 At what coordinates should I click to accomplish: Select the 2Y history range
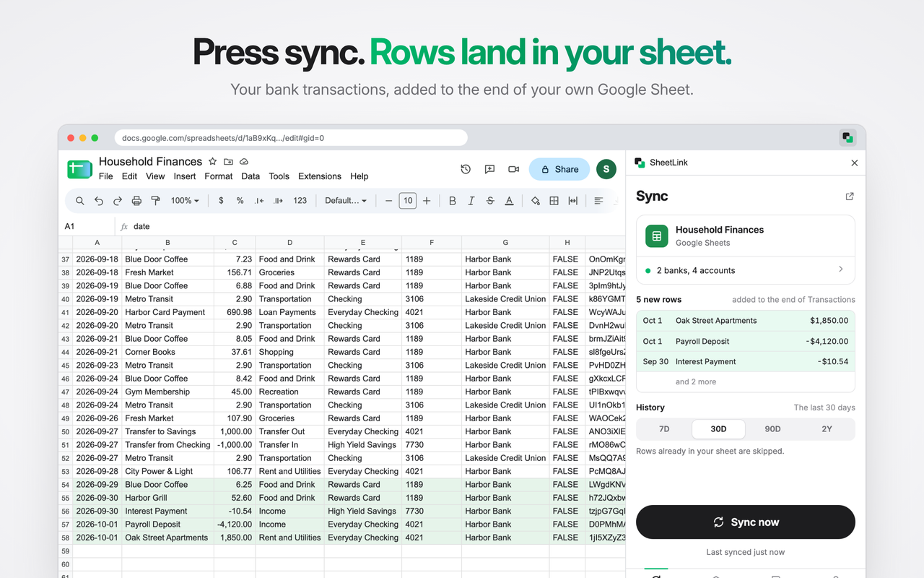[827, 429]
